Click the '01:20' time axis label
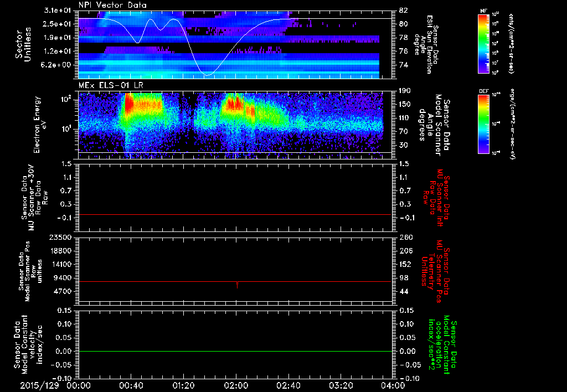This screenshot has height=392, width=567. coord(183,385)
